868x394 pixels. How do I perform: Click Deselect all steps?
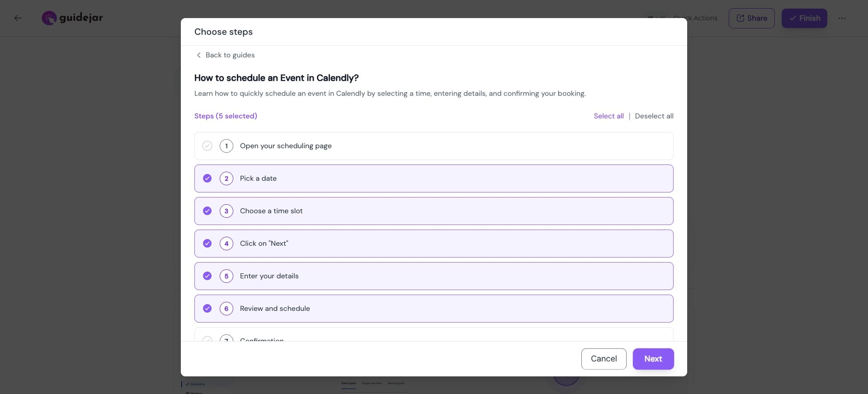(654, 116)
